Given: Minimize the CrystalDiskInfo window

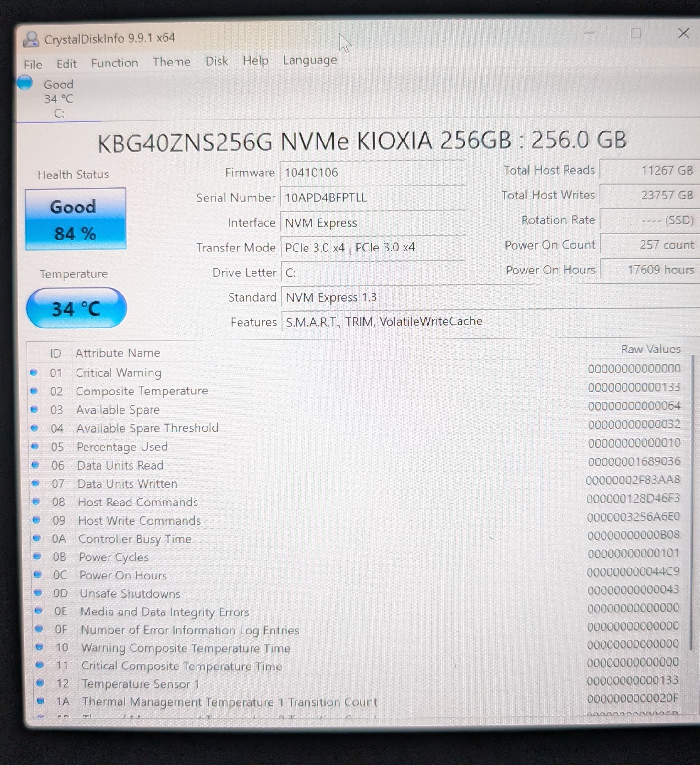Looking at the screenshot, I should (590, 33).
